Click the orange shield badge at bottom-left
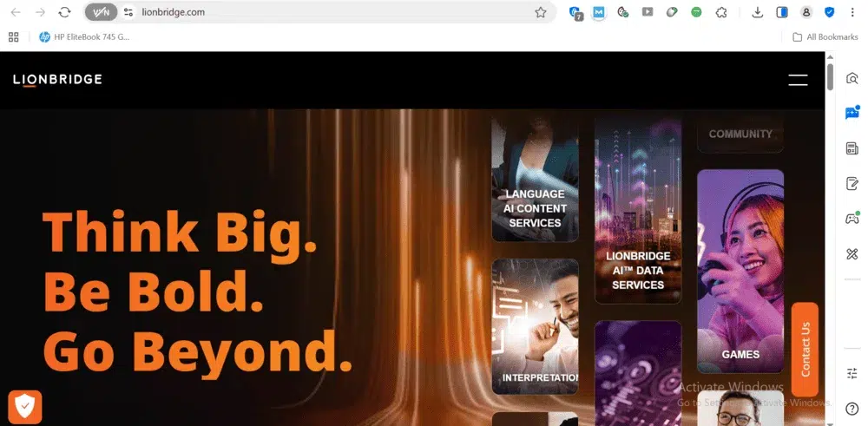868x426 pixels. pyautogui.click(x=25, y=407)
